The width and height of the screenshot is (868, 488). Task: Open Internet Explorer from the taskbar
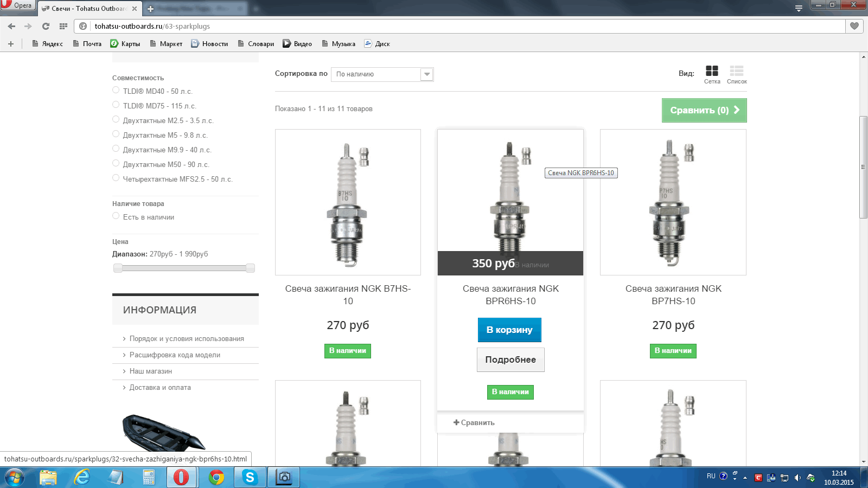tap(82, 477)
